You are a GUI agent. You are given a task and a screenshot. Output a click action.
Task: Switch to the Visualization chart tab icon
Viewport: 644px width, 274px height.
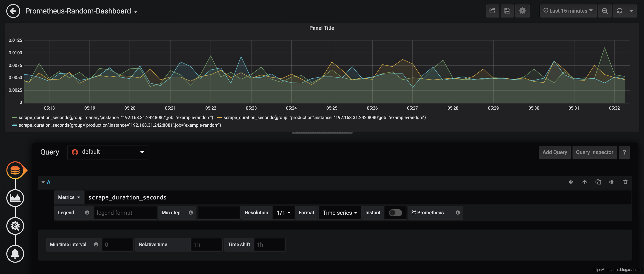(15, 198)
